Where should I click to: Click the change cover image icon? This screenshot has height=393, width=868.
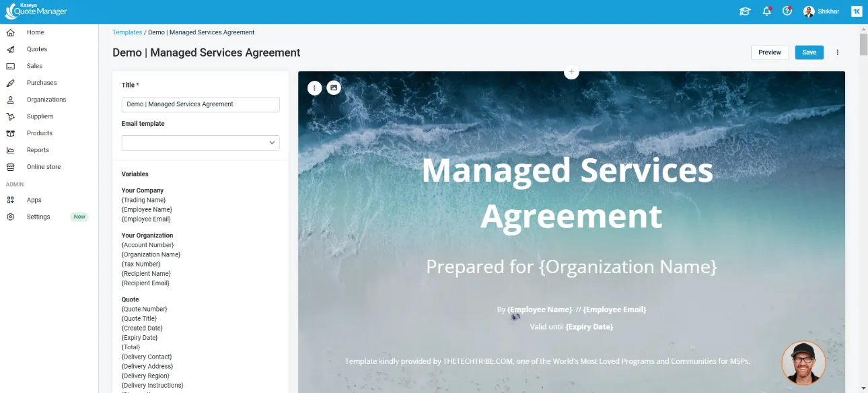[333, 87]
